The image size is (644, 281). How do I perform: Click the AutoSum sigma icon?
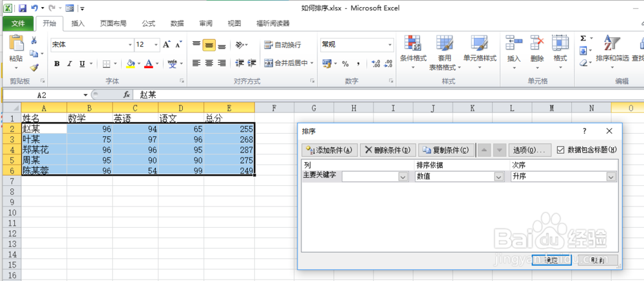pyautogui.click(x=583, y=38)
